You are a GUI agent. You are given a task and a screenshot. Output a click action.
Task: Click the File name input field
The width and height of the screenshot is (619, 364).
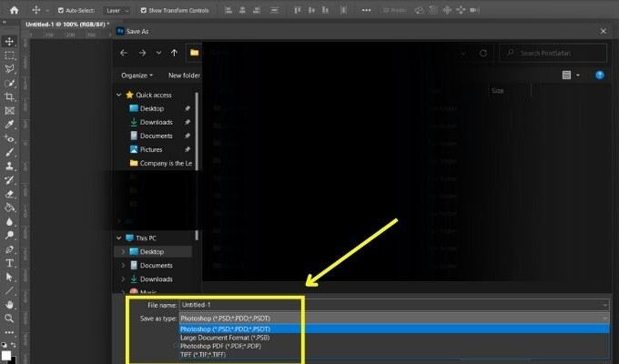(394, 305)
